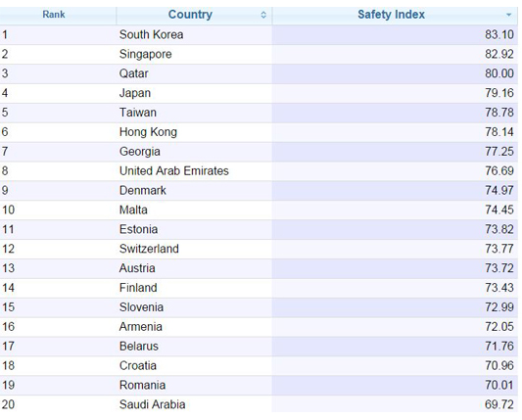
Task: Select Switzerland in the ranking
Action: click(149, 249)
